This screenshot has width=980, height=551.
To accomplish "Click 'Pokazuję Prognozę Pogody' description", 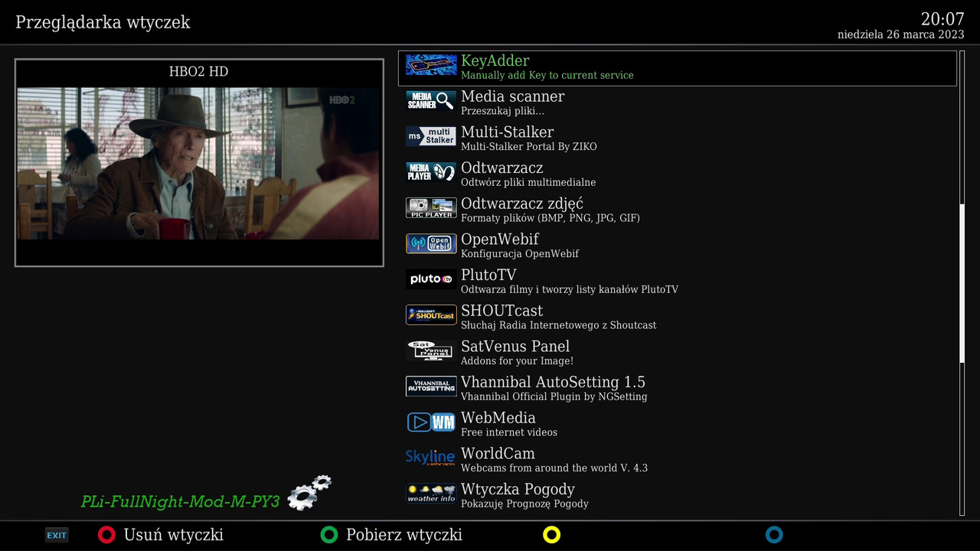I will (x=524, y=504).
